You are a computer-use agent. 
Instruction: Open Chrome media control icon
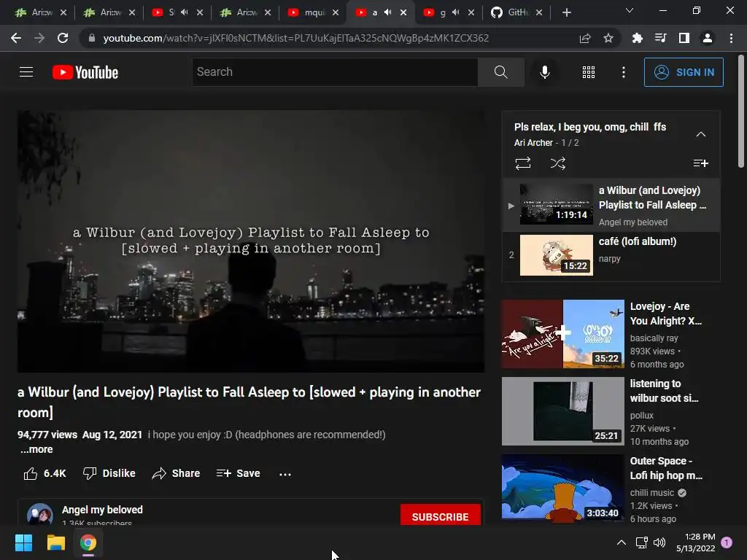point(660,38)
